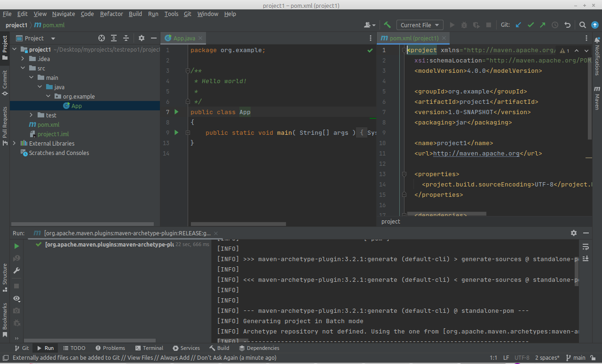The width and height of the screenshot is (602, 364).
Task: Close the pom.xml editor tab
Action: [444, 38]
